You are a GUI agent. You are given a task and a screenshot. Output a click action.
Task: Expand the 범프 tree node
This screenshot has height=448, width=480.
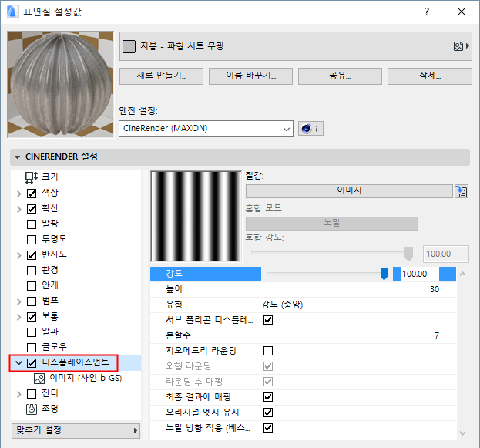18,301
